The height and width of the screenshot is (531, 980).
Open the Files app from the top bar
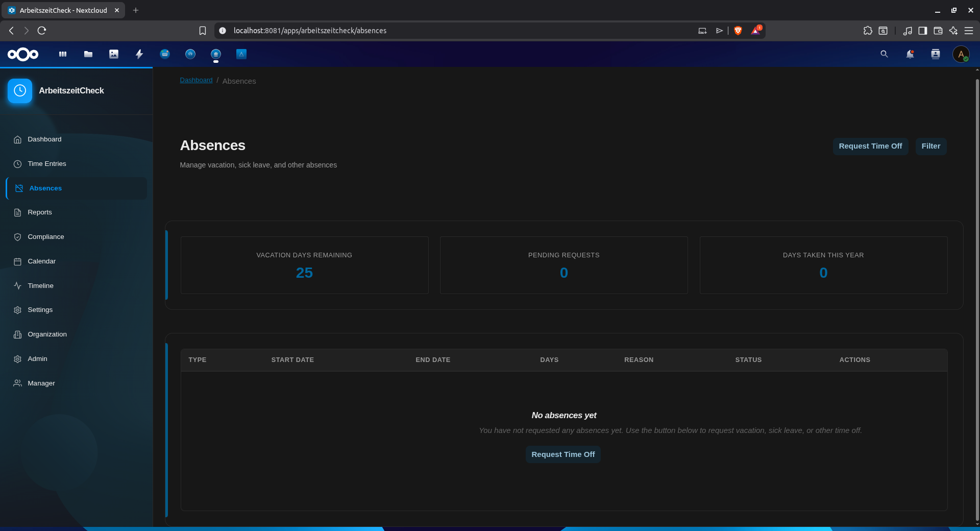pos(88,54)
